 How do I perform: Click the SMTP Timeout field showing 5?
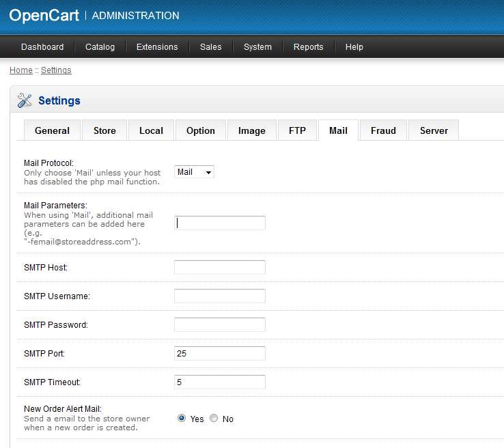220,382
